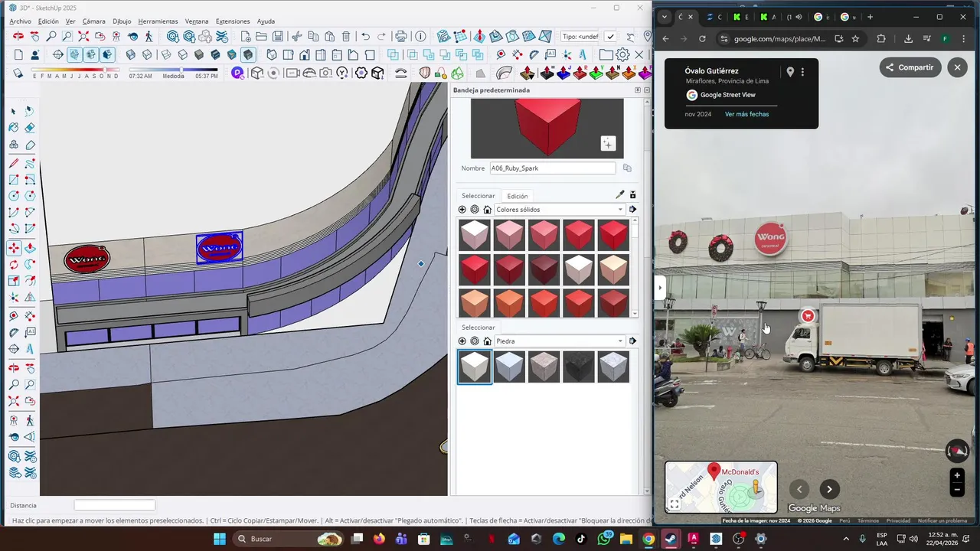Open the Model Info icon
Viewport: 980px width, 551px height.
tap(420, 36)
